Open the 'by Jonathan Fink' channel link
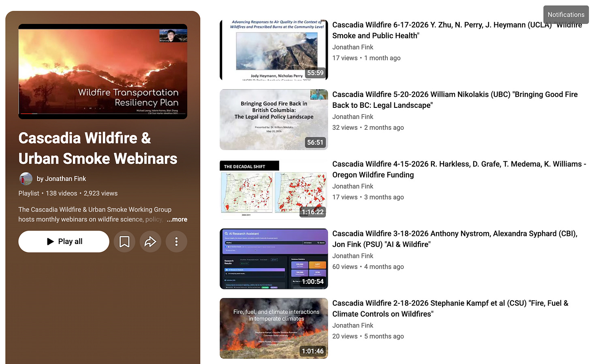This screenshot has width=590, height=364. click(61, 179)
